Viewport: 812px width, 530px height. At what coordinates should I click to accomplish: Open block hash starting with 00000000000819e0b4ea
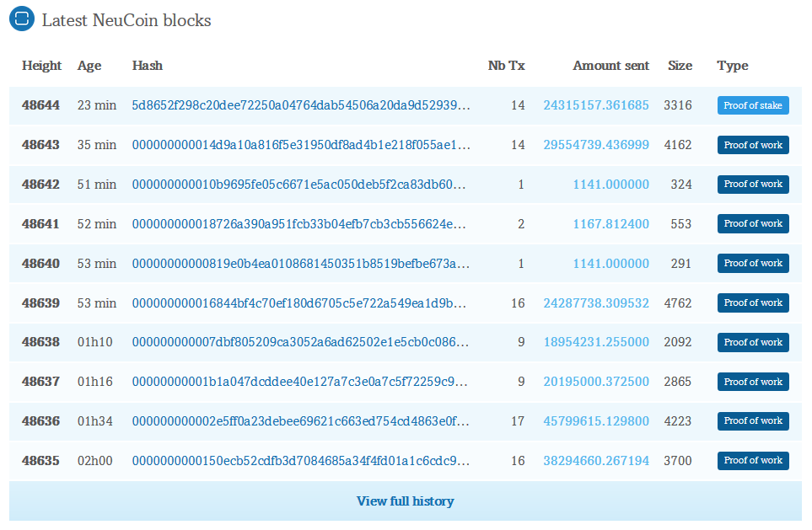tap(300, 264)
